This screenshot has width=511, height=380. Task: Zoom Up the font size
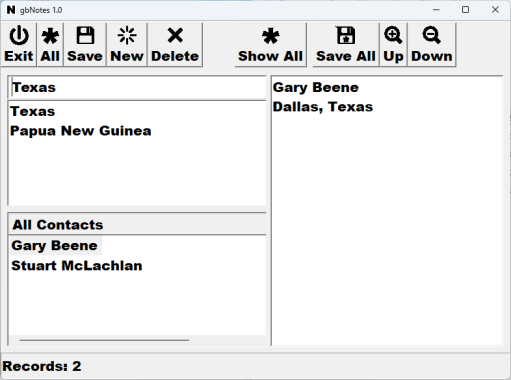tap(393, 45)
